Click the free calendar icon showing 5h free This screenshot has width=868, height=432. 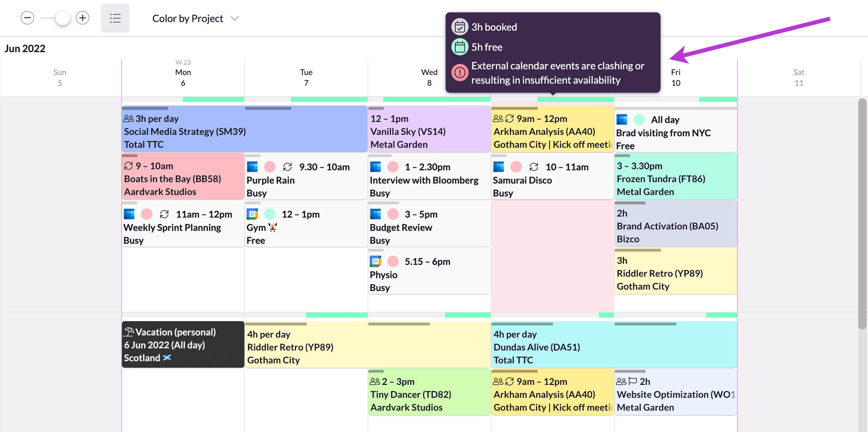pos(459,46)
